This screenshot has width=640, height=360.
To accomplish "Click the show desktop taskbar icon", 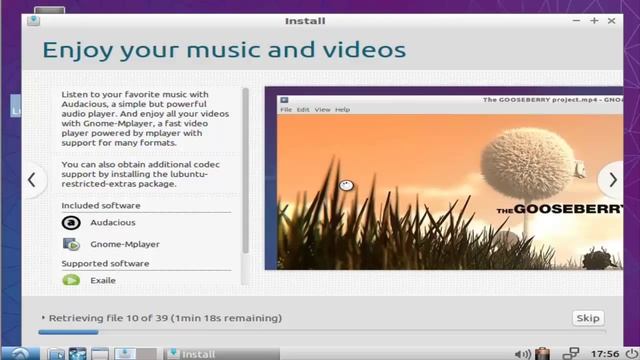I will tap(100, 353).
